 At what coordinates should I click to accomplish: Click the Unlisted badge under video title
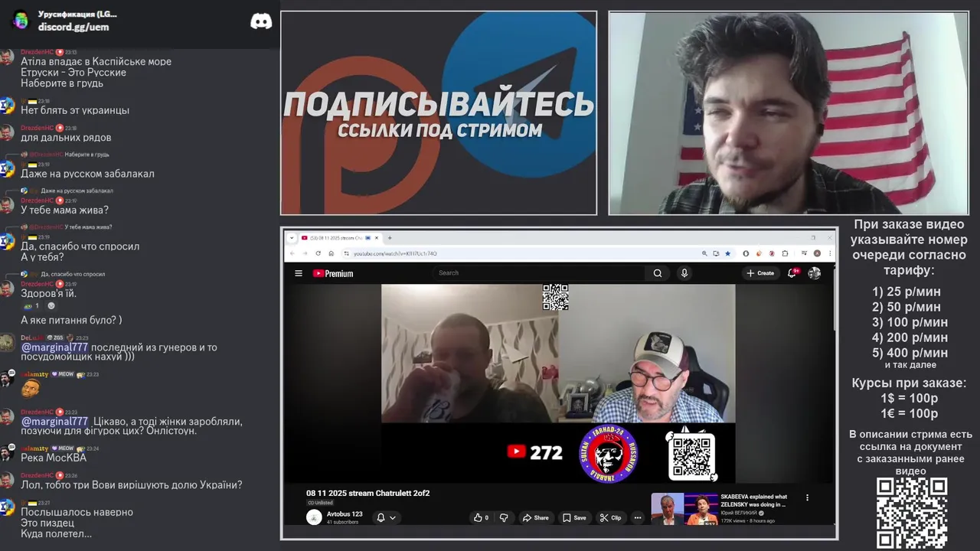320,503
